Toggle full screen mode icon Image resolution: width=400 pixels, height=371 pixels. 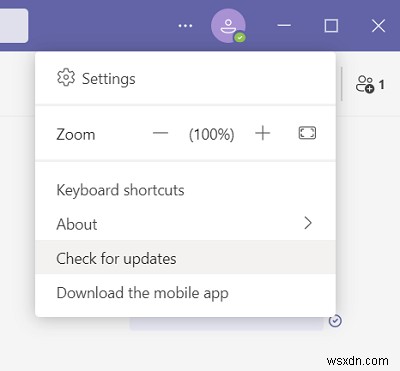pyautogui.click(x=307, y=133)
